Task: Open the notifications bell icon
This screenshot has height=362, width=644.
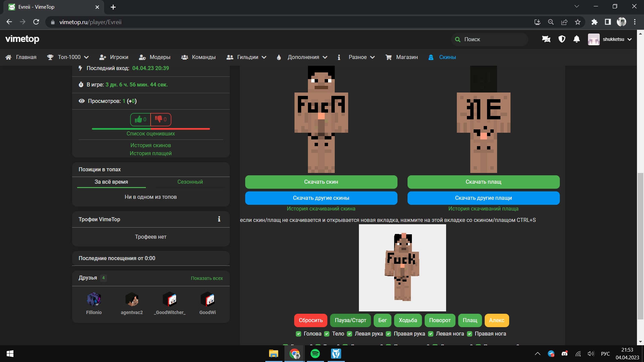Action: point(577,39)
